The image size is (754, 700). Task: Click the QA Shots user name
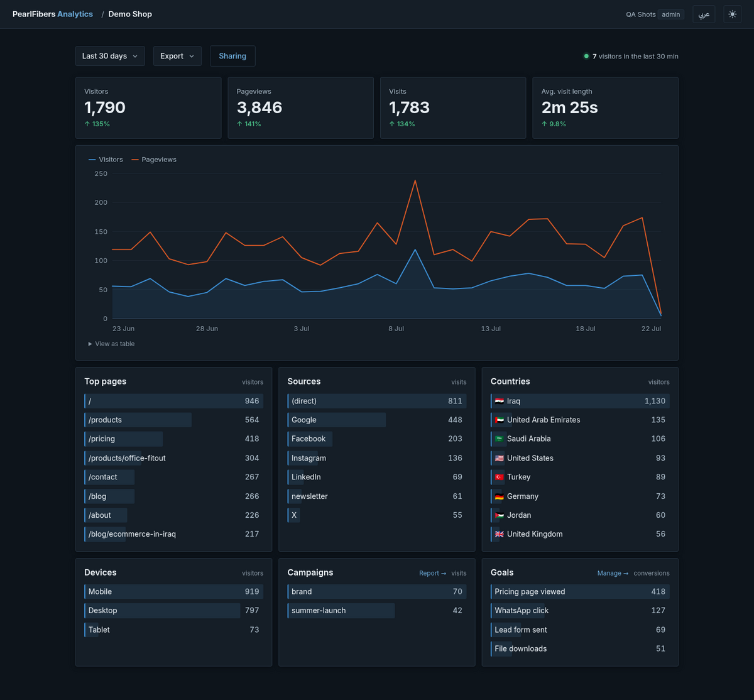pos(640,14)
